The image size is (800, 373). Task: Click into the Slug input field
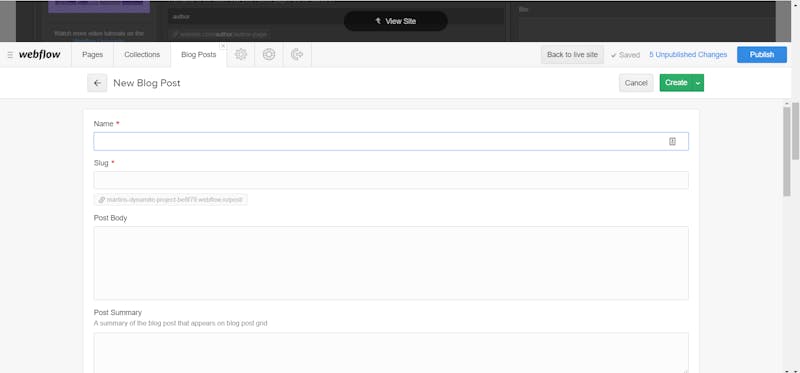tap(391, 180)
